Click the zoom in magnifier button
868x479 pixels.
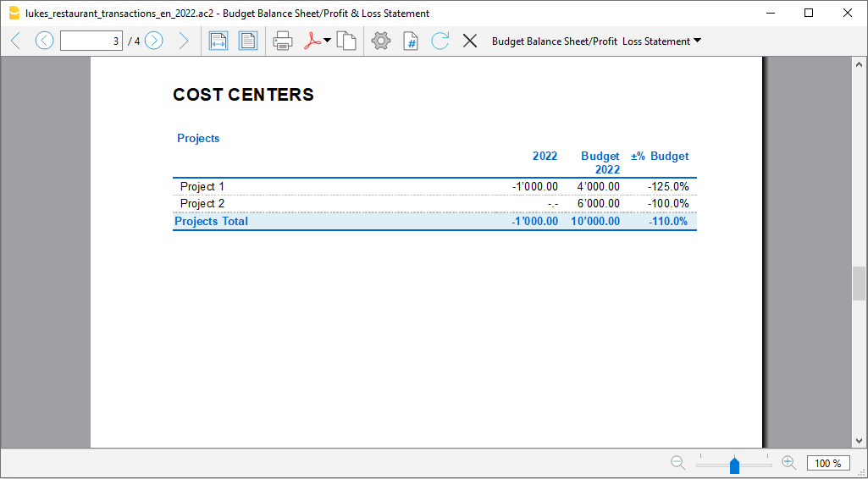point(788,463)
